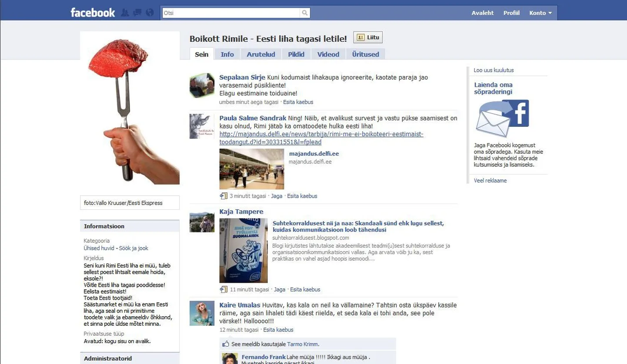The width and height of the screenshot is (627, 364).
Task: Click '12 minutit tagasi' timestamp
Action: tap(239, 330)
